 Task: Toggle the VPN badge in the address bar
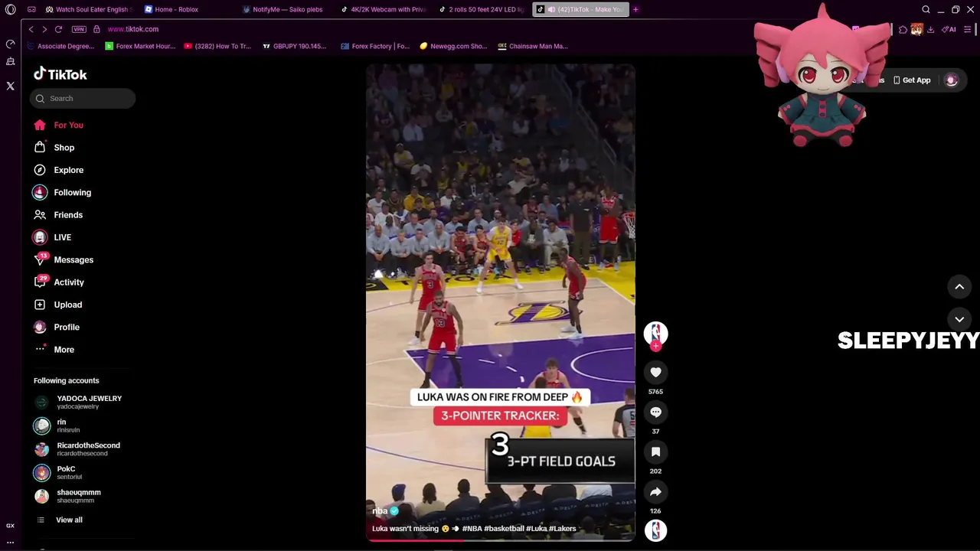(79, 29)
